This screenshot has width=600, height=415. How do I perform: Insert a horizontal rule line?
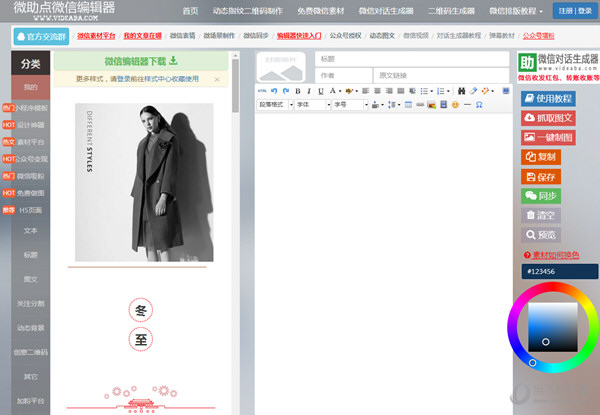pyautogui.click(x=467, y=104)
